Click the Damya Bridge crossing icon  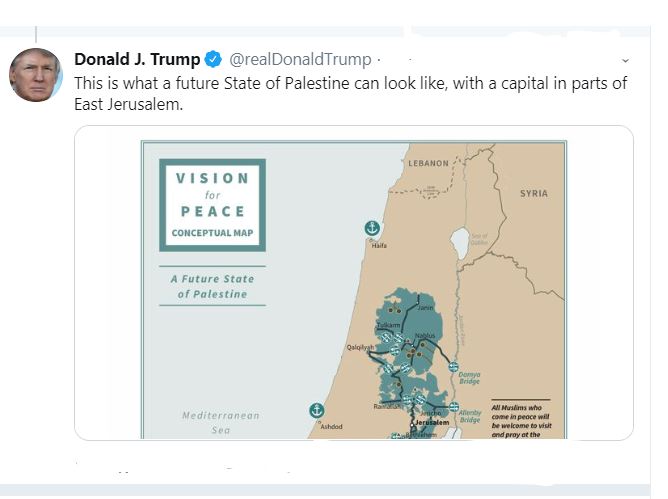453,367
